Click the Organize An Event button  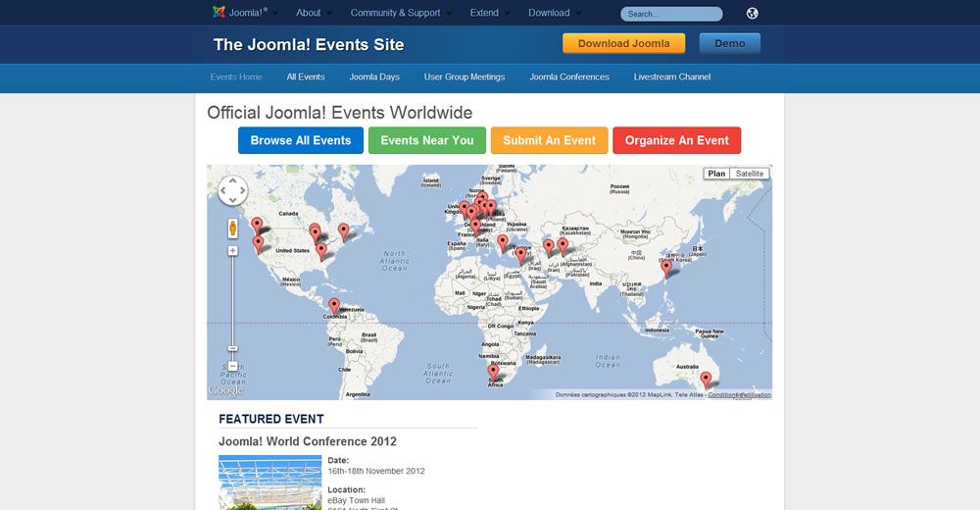677,140
